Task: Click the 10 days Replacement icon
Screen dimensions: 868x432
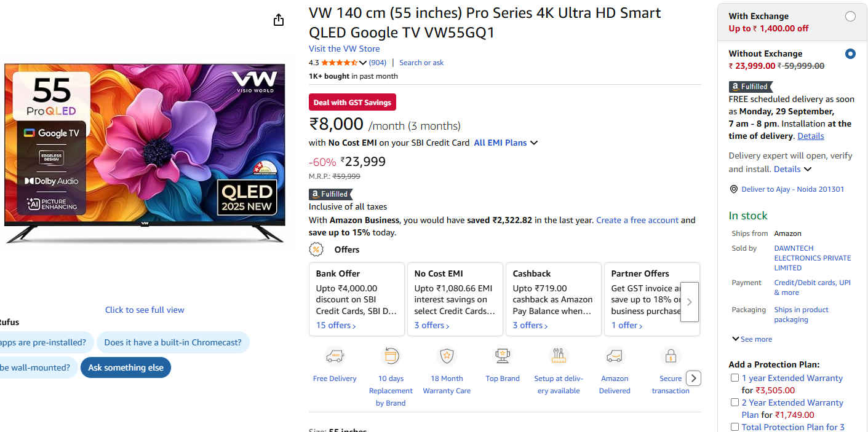Action: (391, 356)
